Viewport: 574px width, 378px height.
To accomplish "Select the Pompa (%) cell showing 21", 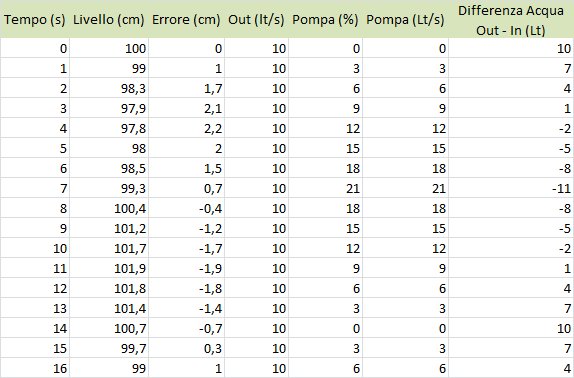I will click(325, 188).
